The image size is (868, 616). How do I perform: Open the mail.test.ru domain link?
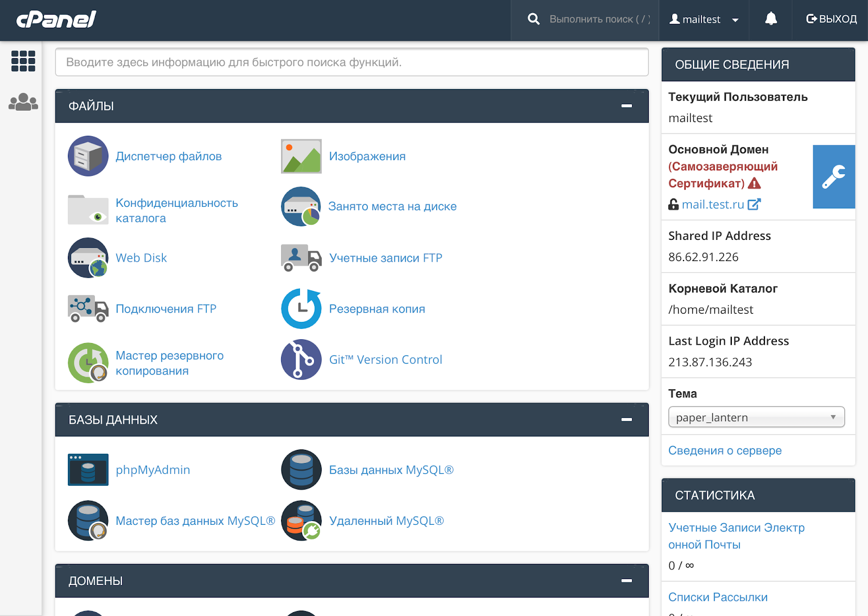(x=712, y=205)
